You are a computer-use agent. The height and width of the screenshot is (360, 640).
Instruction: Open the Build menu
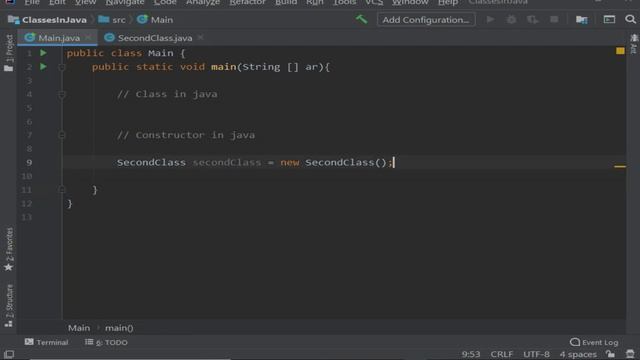click(x=286, y=2)
